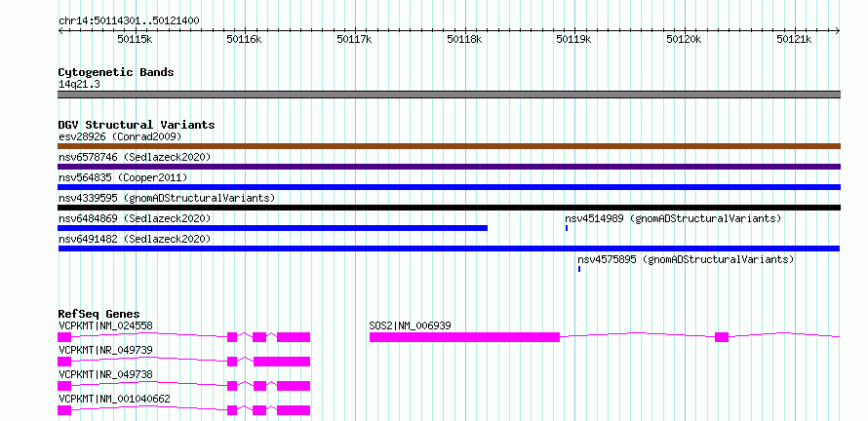Click the purple nsv6578746 variant bar
Viewport: 868px width, 421px height.
coord(449,167)
